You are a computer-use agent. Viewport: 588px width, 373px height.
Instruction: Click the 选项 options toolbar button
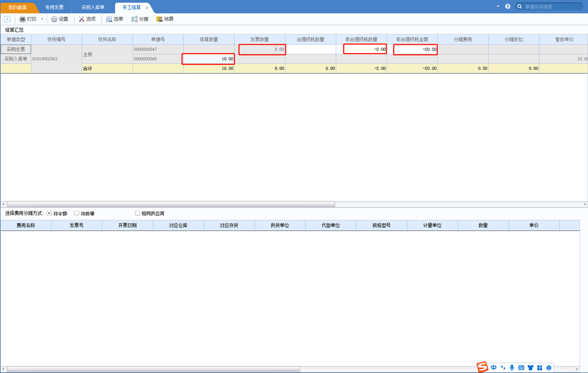(87, 19)
